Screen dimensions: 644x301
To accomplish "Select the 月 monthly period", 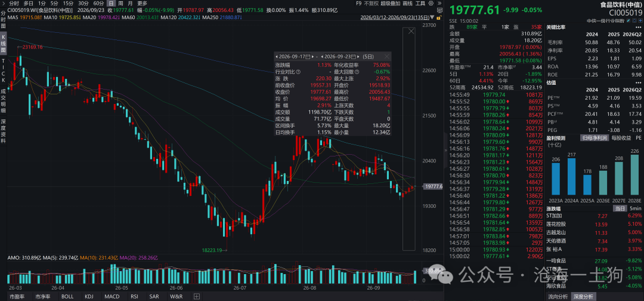I will point(130,4).
